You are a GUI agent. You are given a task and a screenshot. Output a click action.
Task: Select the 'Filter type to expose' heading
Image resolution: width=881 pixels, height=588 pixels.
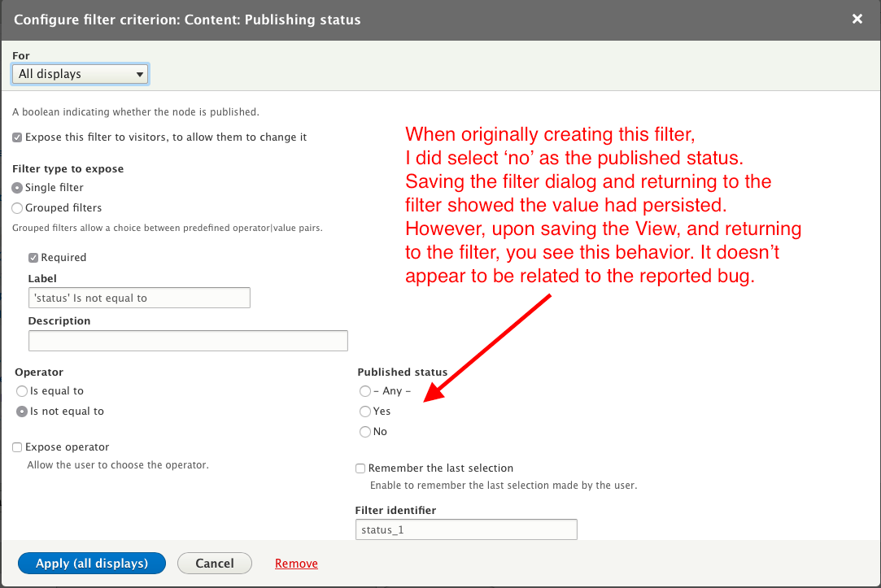[68, 169]
